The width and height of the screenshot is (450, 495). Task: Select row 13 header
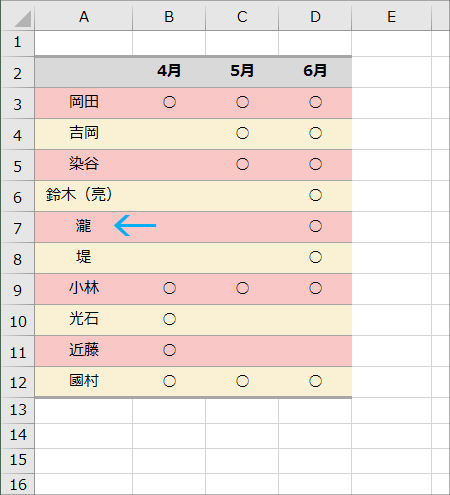[18, 410]
